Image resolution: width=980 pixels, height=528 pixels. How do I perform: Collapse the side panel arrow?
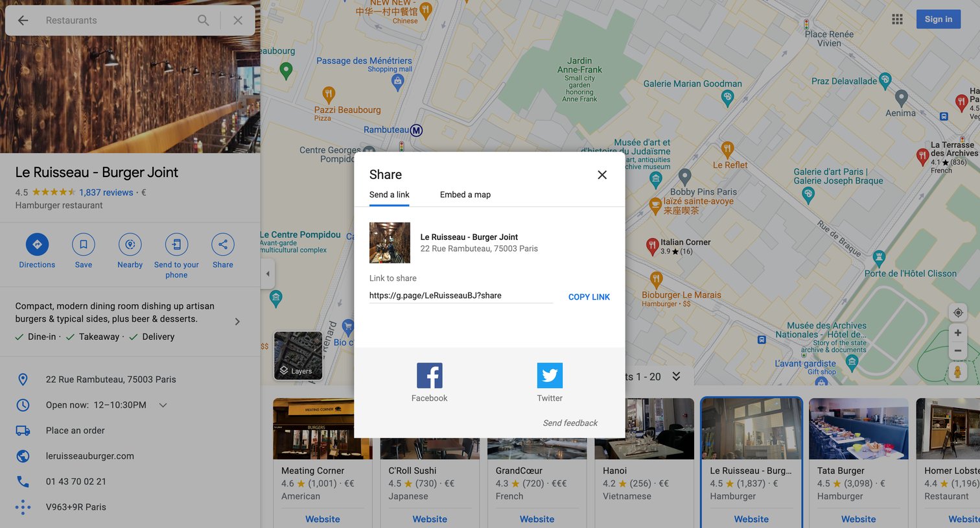coord(268,274)
